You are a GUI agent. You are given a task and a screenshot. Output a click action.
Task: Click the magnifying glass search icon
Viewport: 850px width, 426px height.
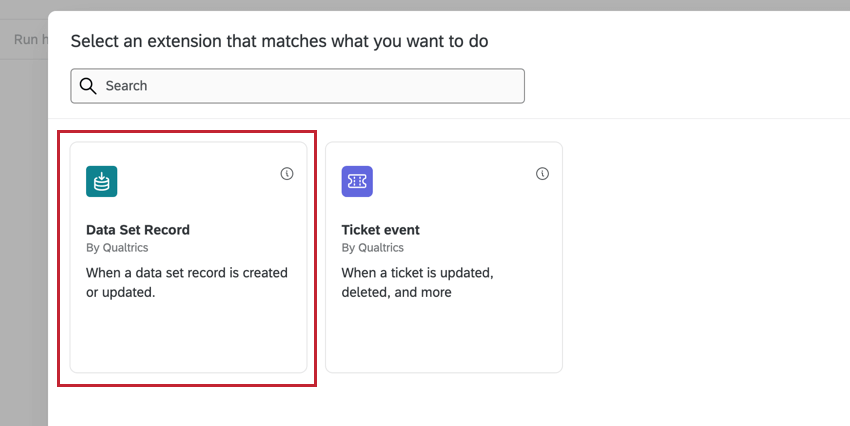click(x=88, y=86)
